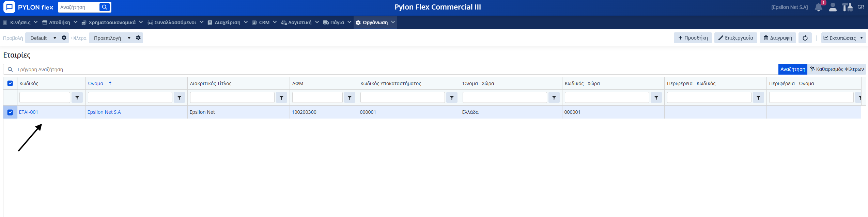Expand the CRM menu
This screenshot has width=868, height=217.
click(x=264, y=22)
